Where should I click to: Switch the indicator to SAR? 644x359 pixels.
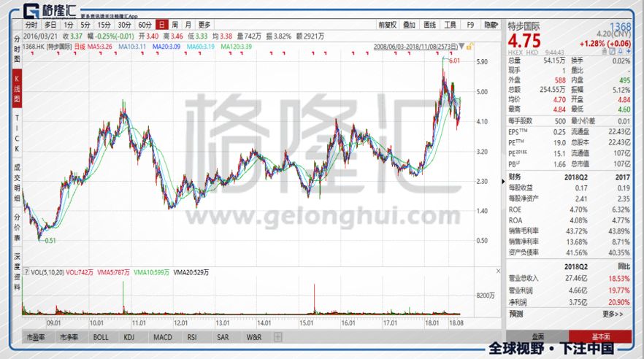223,337
